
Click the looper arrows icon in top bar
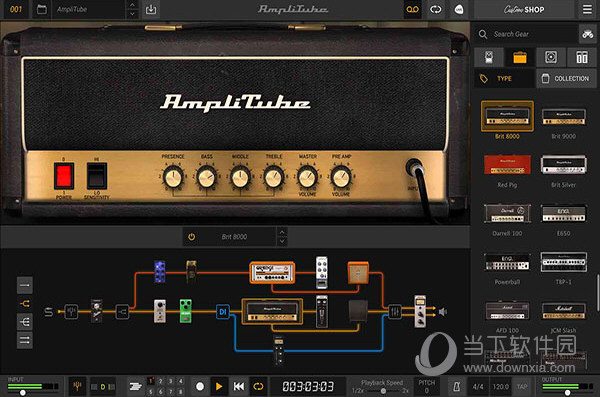click(435, 9)
